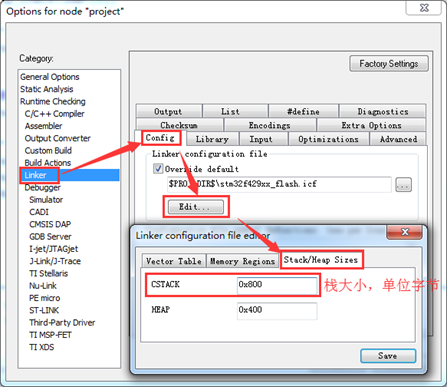This screenshot has width=447, height=387.
Task: Select CMSIS DAP entry
Action: [50, 224]
